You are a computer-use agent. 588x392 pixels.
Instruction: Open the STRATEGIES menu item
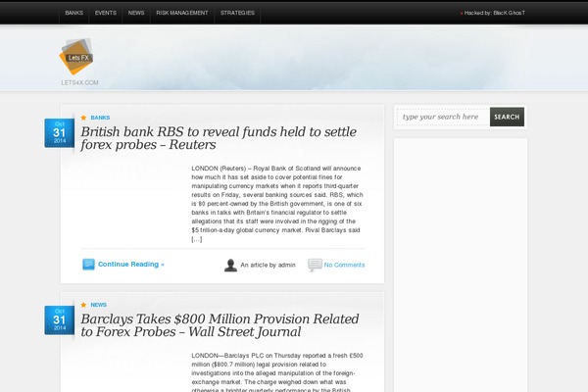[237, 13]
